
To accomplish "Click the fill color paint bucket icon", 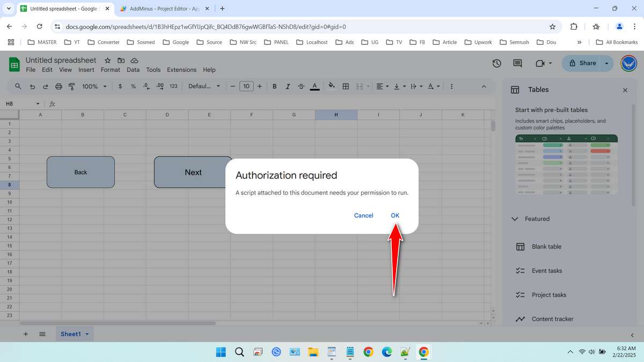I will click(x=331, y=86).
